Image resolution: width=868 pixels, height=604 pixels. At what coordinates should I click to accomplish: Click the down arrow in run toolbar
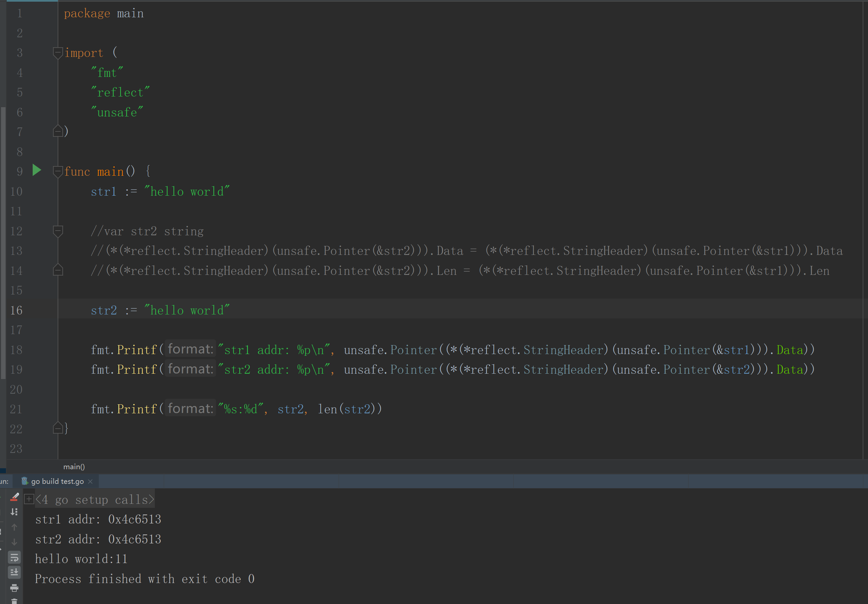coord(14,542)
